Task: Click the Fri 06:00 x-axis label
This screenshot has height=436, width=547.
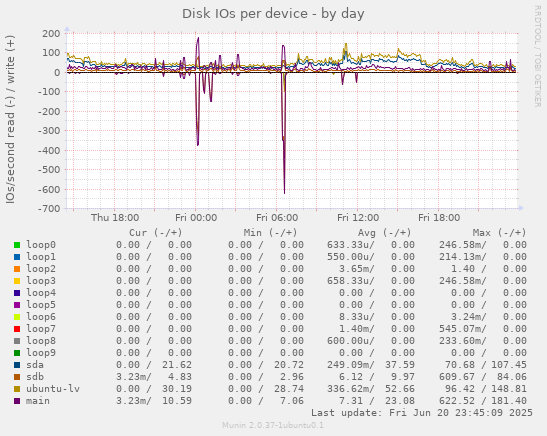Action: pyautogui.click(x=277, y=218)
